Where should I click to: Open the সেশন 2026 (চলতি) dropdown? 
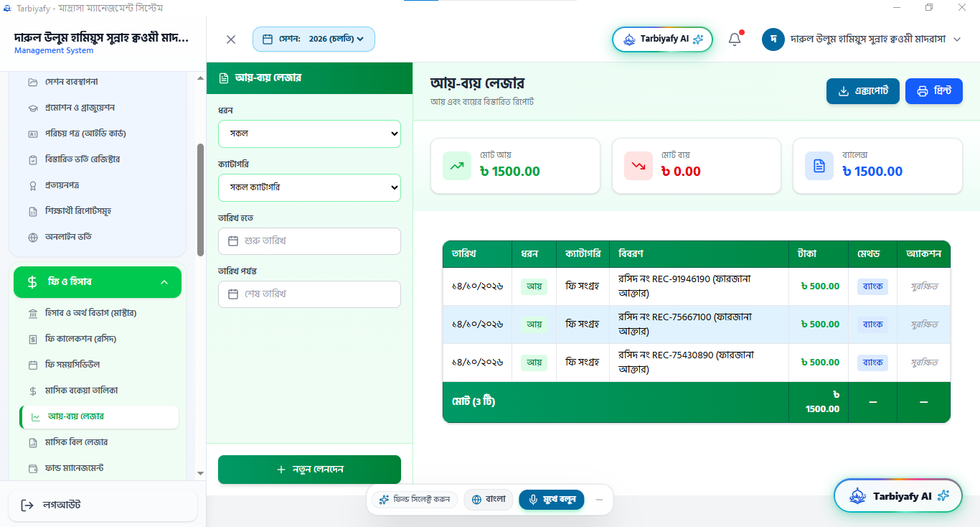pos(314,39)
